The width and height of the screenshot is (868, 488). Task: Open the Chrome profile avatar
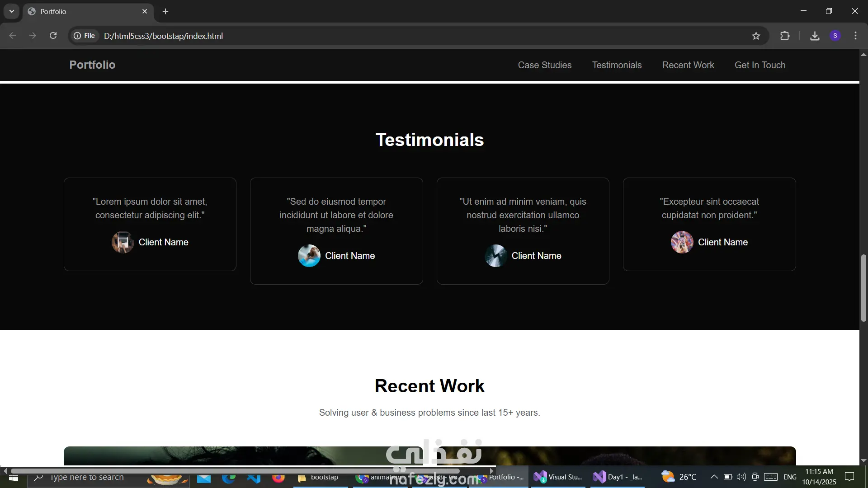tap(835, 36)
